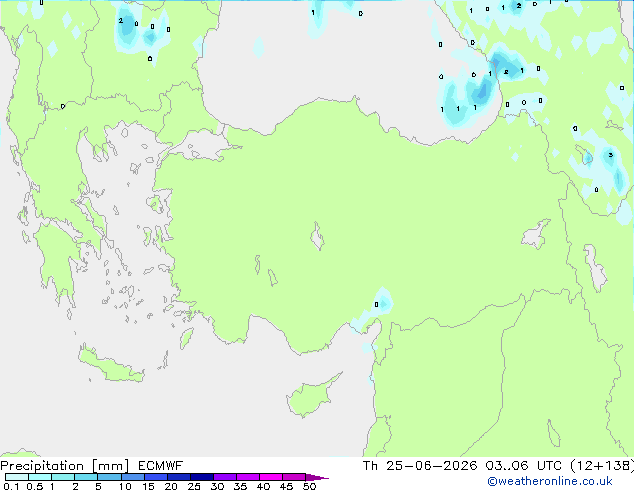634x490 pixels.
Task: Pick the 20–25 mm dark blue swatch
Action: point(179,477)
